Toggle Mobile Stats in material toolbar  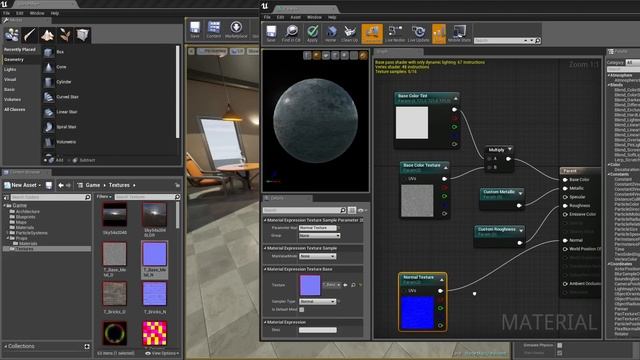[x=459, y=33]
